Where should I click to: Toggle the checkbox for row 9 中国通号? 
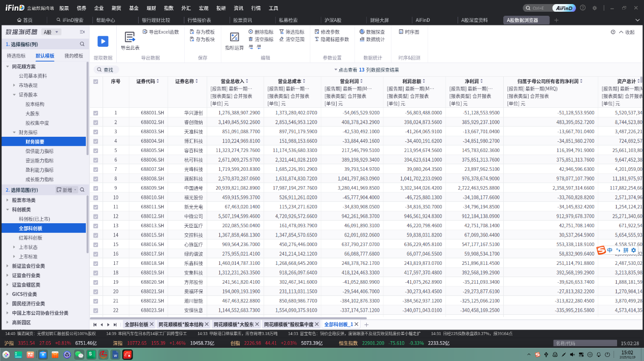(x=95, y=188)
